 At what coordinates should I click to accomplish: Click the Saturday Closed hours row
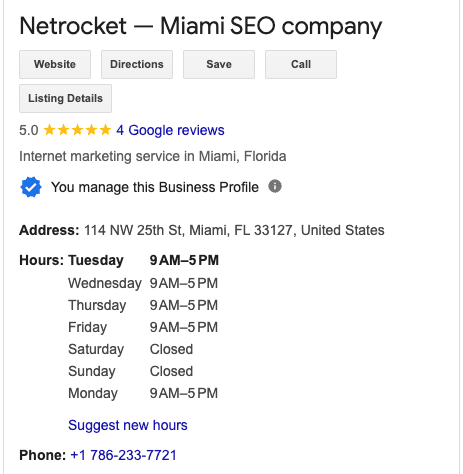pos(130,349)
